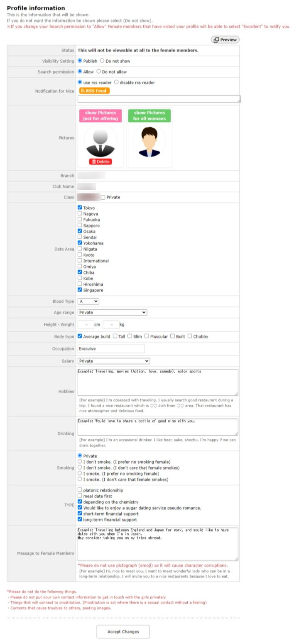This screenshot has height=644, width=299.
Task: Uncheck the Singapore date area
Action: (x=80, y=290)
